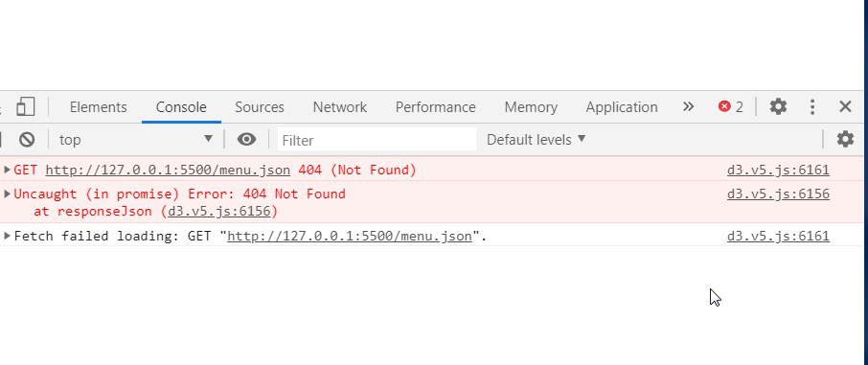Screen dimensions: 868x365
Task: Open the three-dot customize menu
Action: (812, 106)
